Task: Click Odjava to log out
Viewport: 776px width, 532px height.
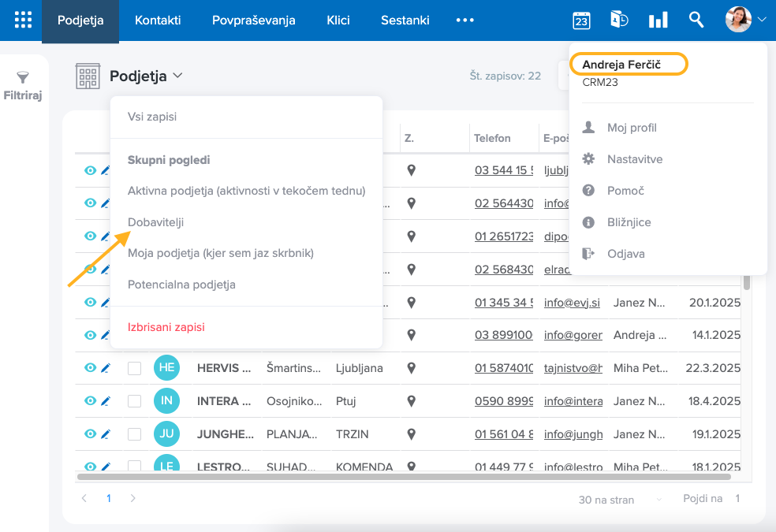Action: pyautogui.click(x=625, y=254)
